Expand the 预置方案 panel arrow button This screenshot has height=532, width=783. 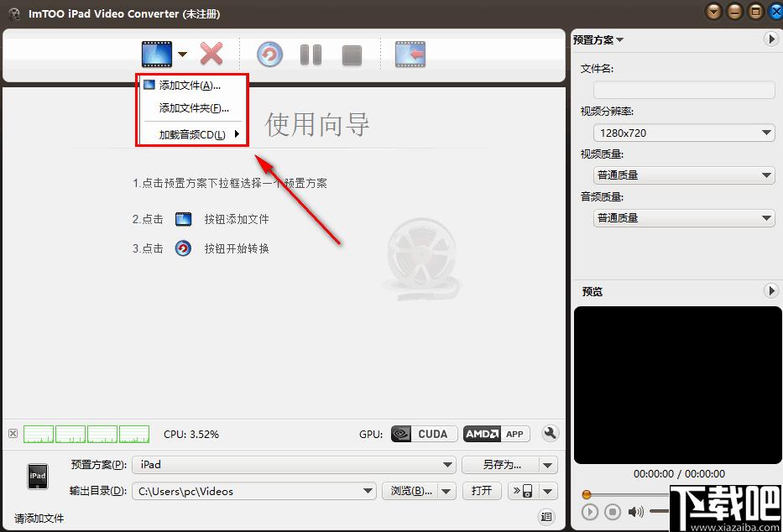(x=771, y=39)
